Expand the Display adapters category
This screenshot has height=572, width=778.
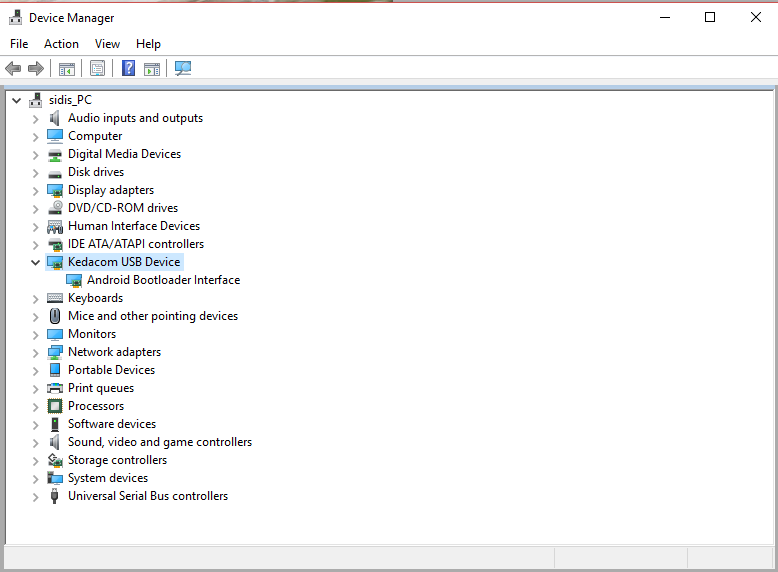[36, 190]
